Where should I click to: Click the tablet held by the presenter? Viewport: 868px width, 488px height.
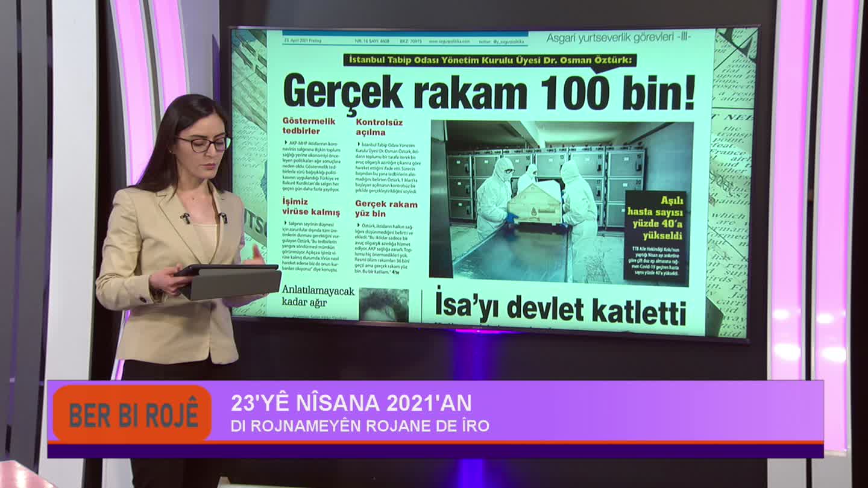tap(228, 281)
